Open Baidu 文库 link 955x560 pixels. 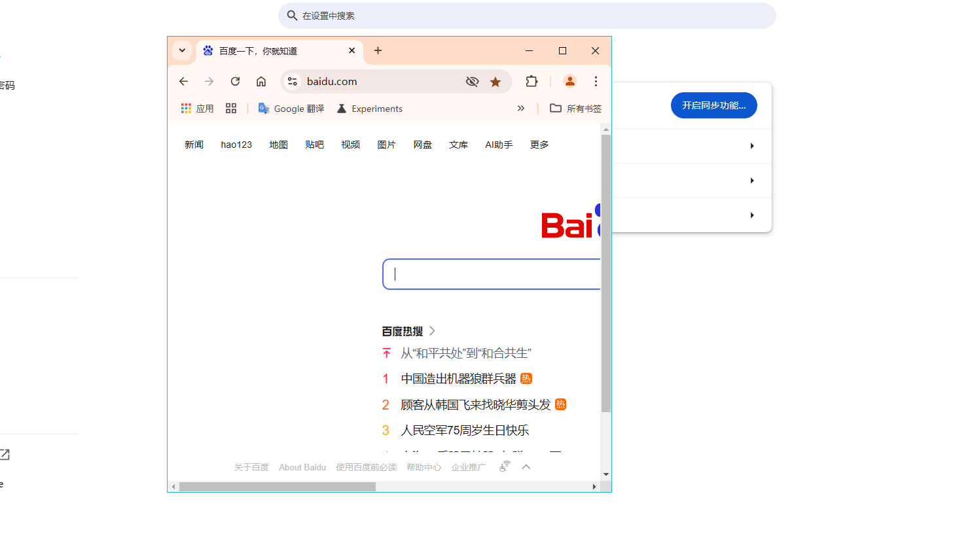coord(459,145)
